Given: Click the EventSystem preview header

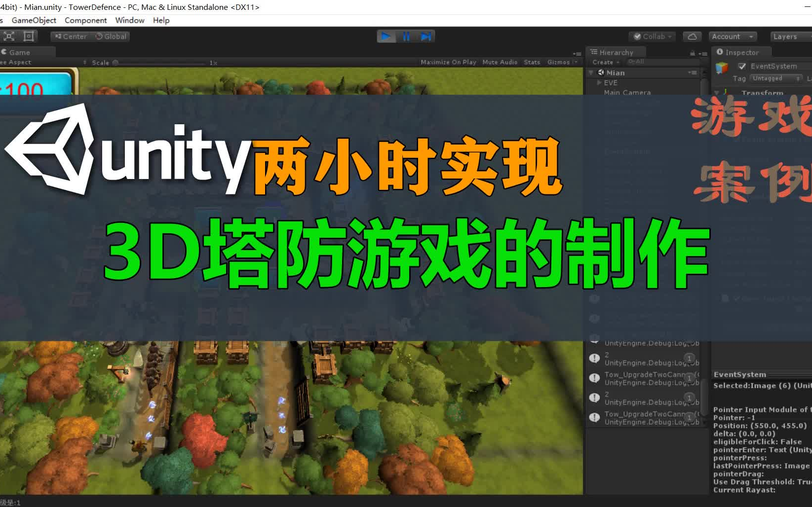Looking at the screenshot, I should (762, 374).
